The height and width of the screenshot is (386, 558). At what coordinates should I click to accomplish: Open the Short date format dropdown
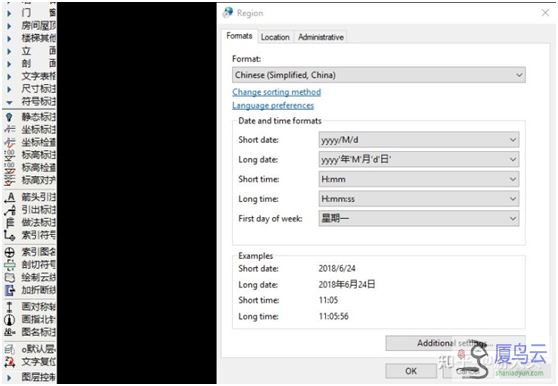419,140
